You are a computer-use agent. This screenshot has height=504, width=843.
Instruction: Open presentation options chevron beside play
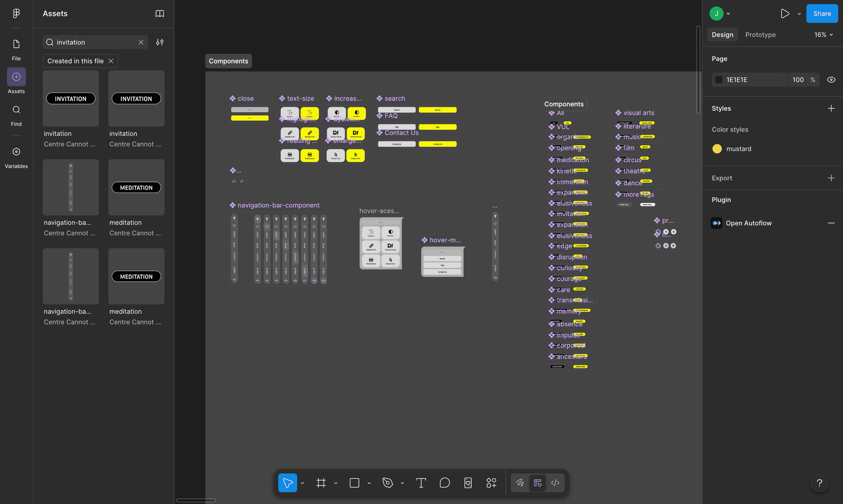(799, 14)
